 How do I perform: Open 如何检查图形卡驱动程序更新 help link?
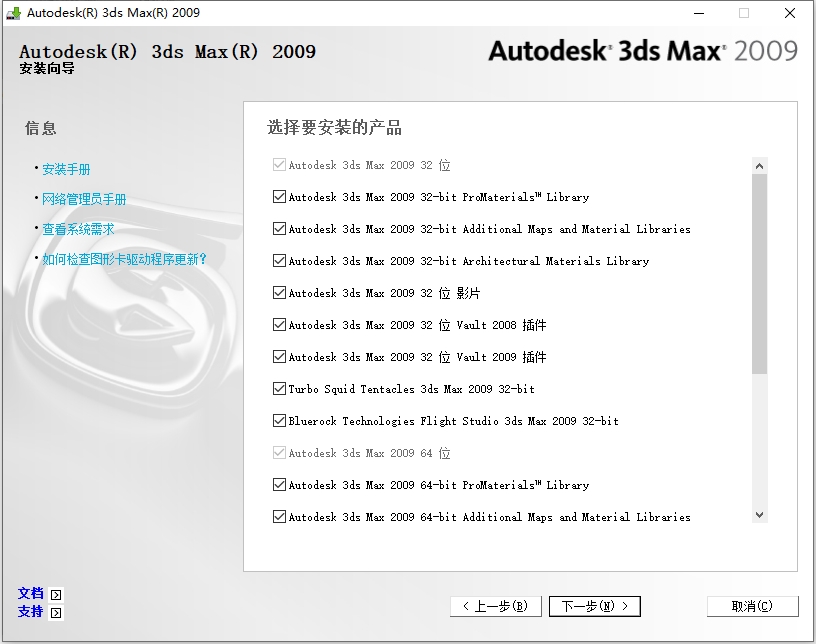click(124, 259)
